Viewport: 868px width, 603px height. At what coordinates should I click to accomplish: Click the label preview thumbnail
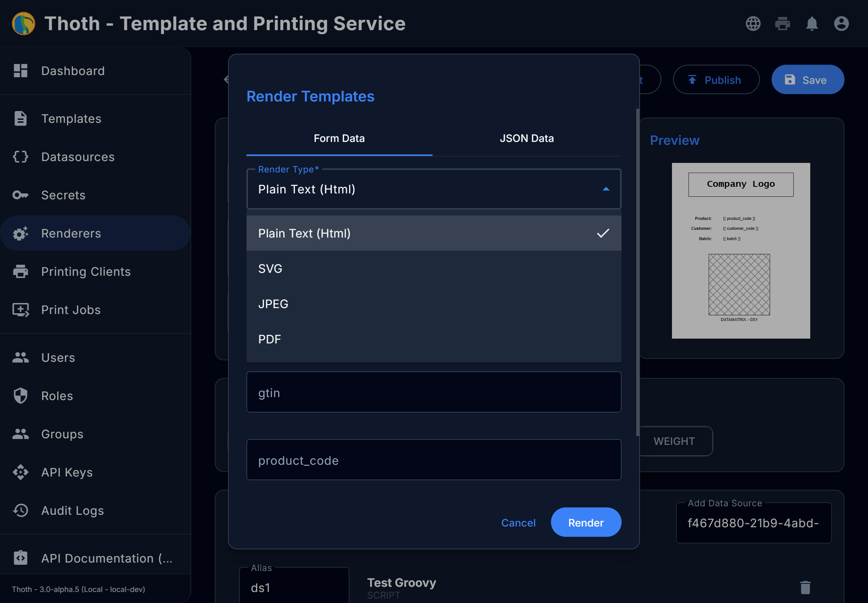741,250
